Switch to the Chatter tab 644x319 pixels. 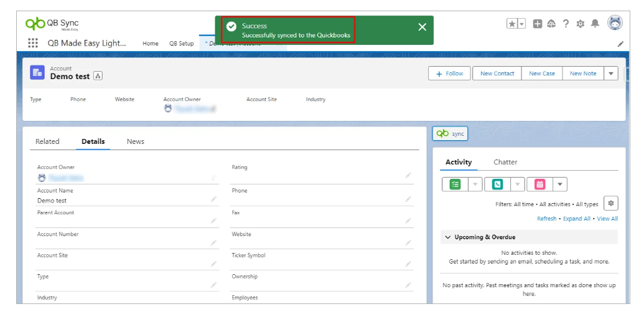(505, 162)
